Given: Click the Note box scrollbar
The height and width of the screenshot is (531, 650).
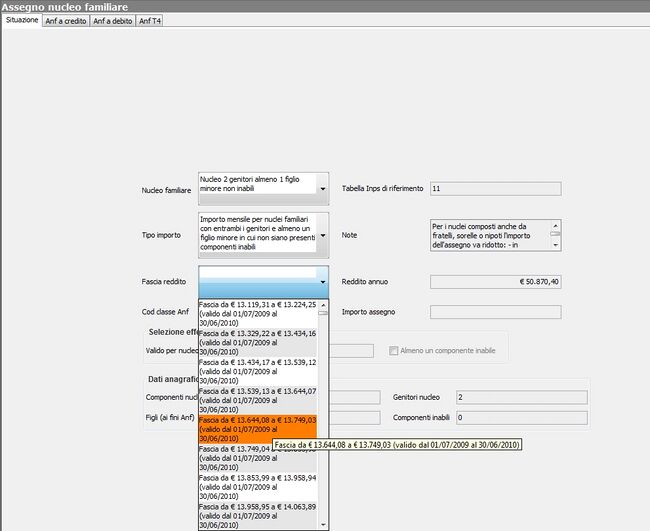Looking at the screenshot, I should 555,235.
